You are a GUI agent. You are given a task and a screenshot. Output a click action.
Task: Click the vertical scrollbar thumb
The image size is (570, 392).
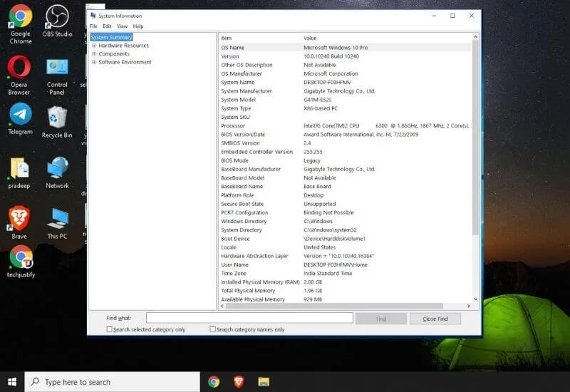pyautogui.click(x=475, y=138)
